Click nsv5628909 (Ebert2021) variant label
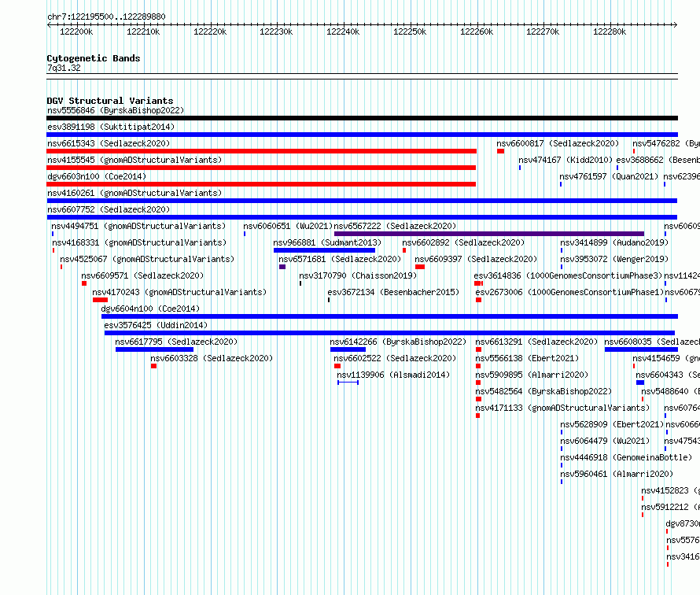Image resolution: width=700 pixels, height=595 pixels. [612, 424]
